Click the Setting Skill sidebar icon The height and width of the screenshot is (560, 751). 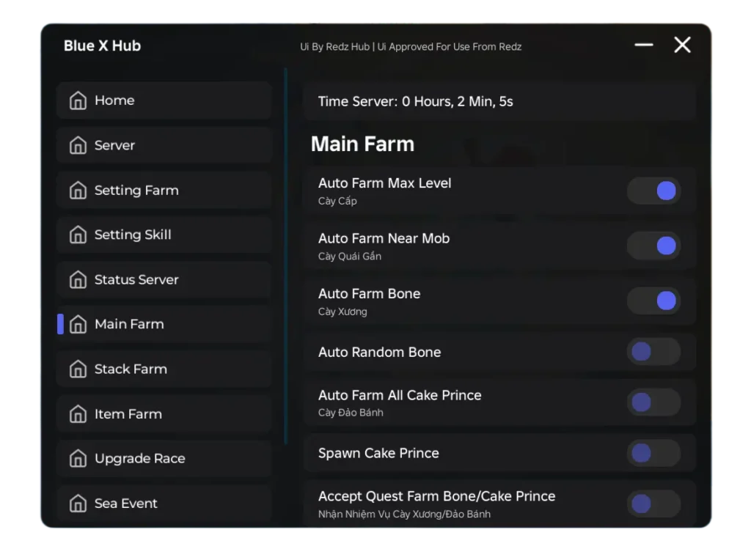[x=78, y=235]
